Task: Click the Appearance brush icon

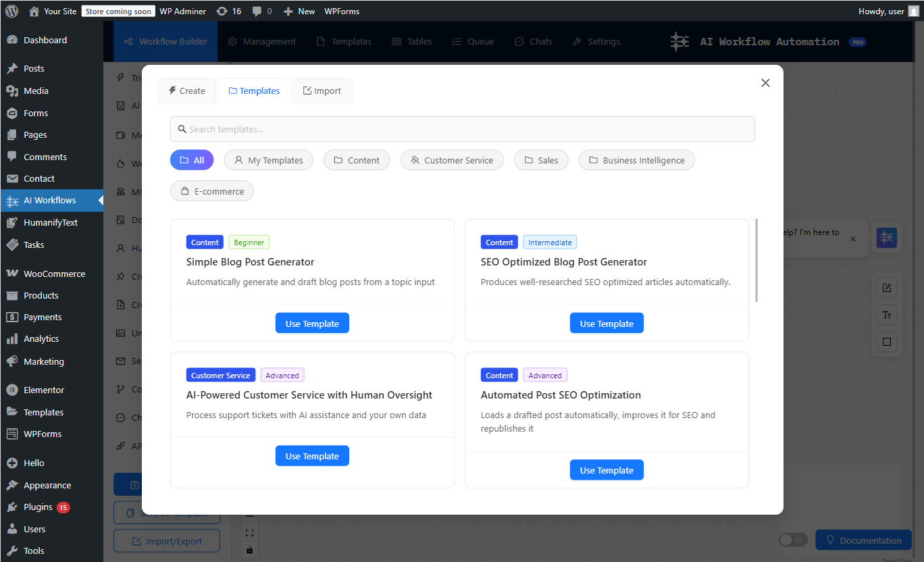Action: tap(12, 485)
